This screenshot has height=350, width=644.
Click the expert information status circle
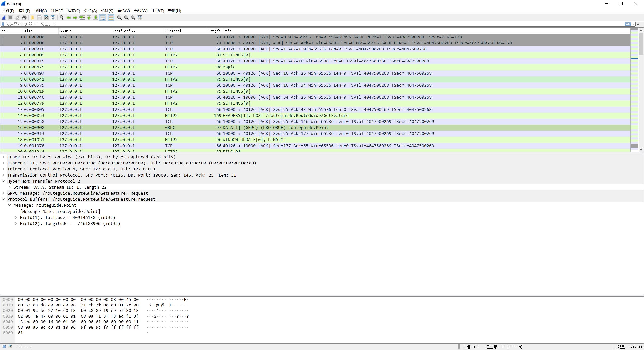click(4, 347)
